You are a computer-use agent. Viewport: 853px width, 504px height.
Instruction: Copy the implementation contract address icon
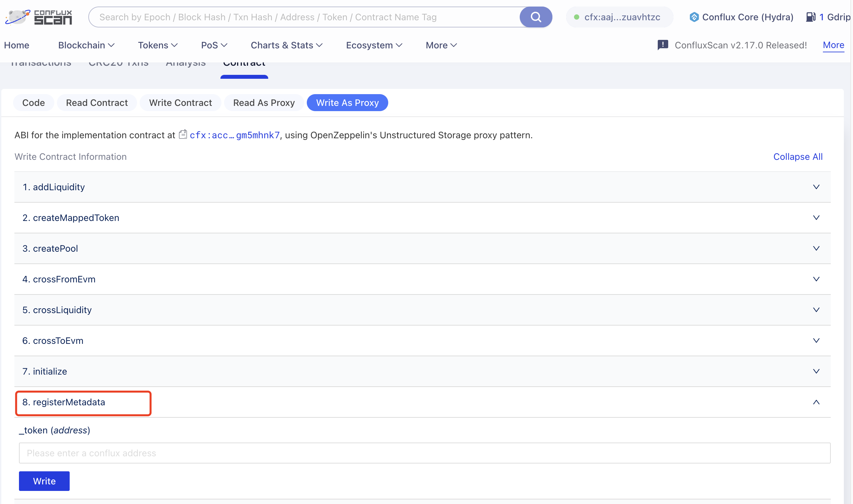click(183, 135)
